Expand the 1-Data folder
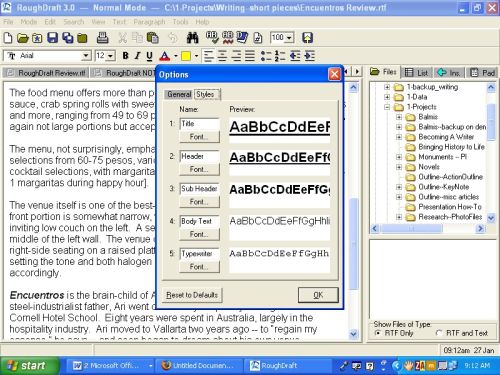 (x=387, y=97)
